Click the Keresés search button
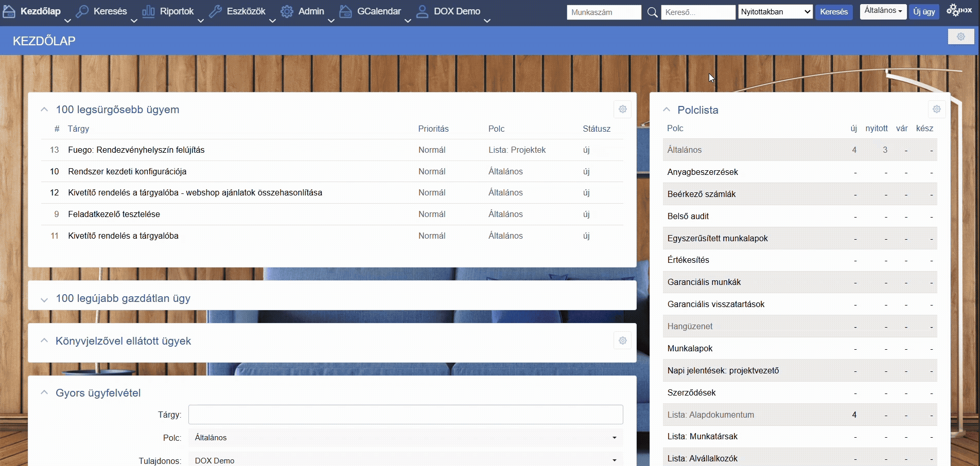 [x=833, y=12]
